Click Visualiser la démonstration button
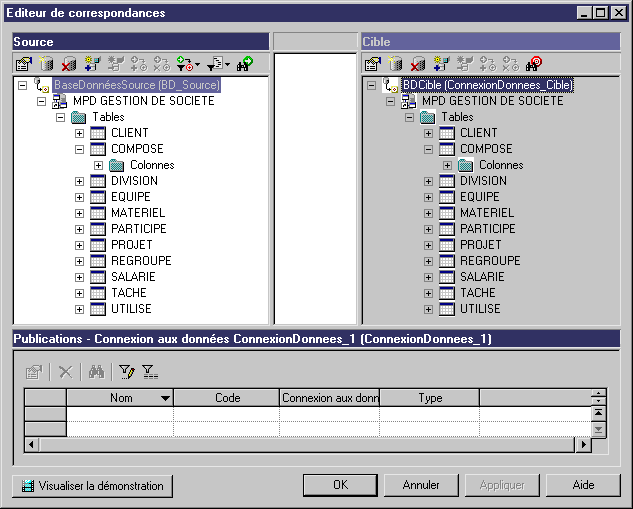Screen dimensions: 633x509 click(92, 486)
